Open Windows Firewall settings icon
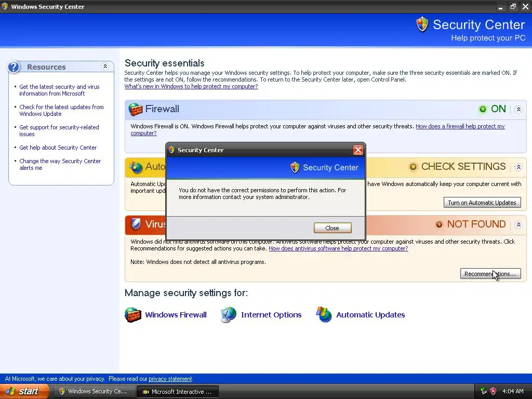 pos(133,314)
